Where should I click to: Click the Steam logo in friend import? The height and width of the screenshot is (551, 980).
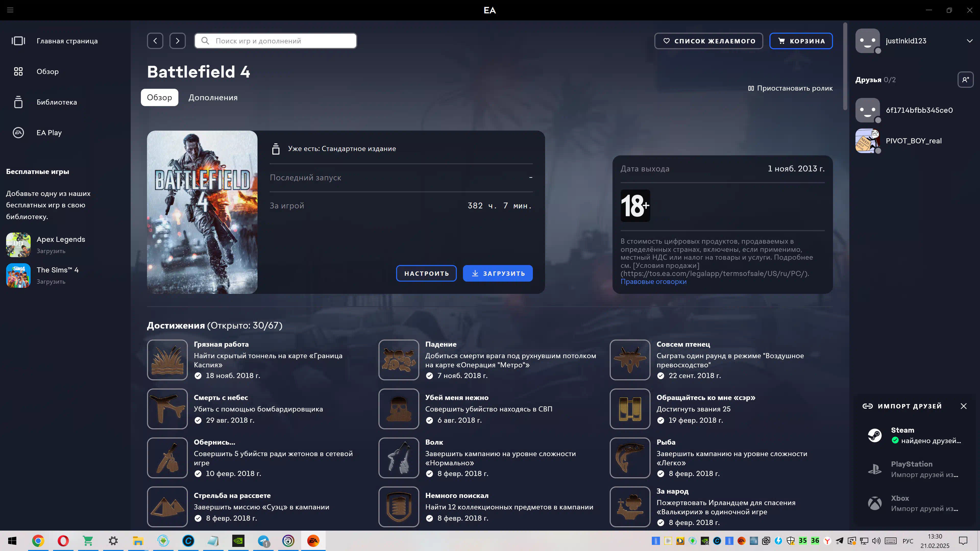875,435
